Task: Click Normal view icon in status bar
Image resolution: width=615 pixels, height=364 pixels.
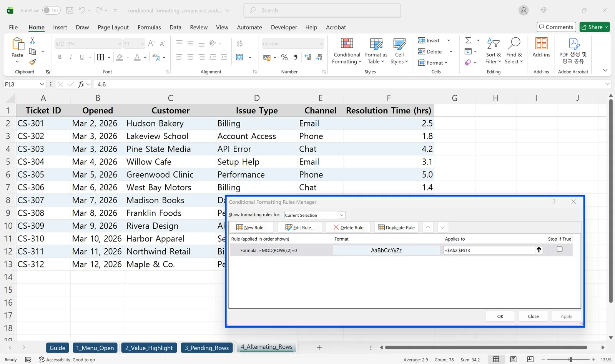Action: click(496, 359)
